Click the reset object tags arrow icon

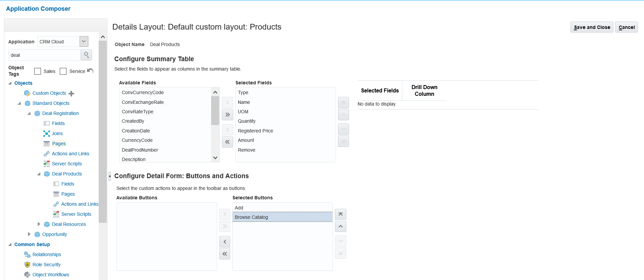pos(90,71)
